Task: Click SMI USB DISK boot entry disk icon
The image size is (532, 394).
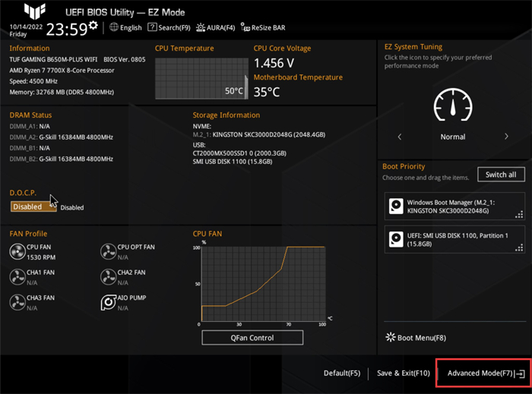Action: 396,240
